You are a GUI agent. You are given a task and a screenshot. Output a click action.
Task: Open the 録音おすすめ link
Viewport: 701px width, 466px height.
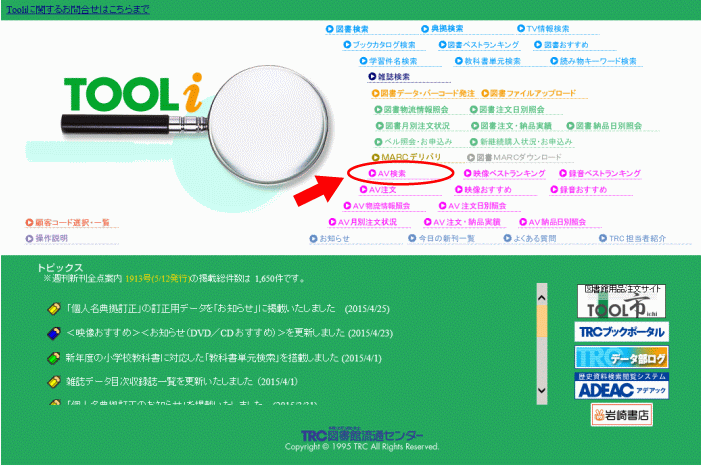[583, 190]
